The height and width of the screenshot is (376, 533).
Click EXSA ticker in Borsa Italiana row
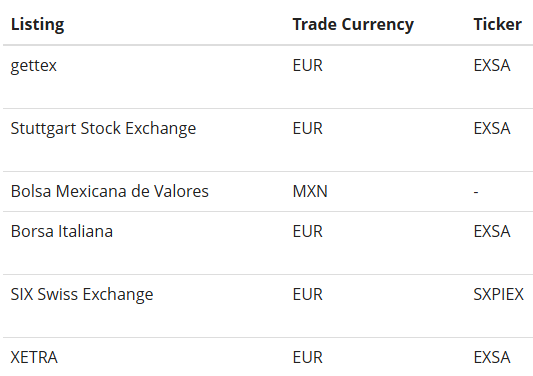(492, 231)
